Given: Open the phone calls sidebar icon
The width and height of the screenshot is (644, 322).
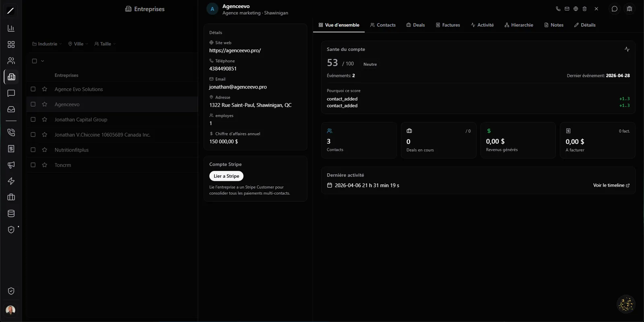Looking at the screenshot, I should coord(11,132).
